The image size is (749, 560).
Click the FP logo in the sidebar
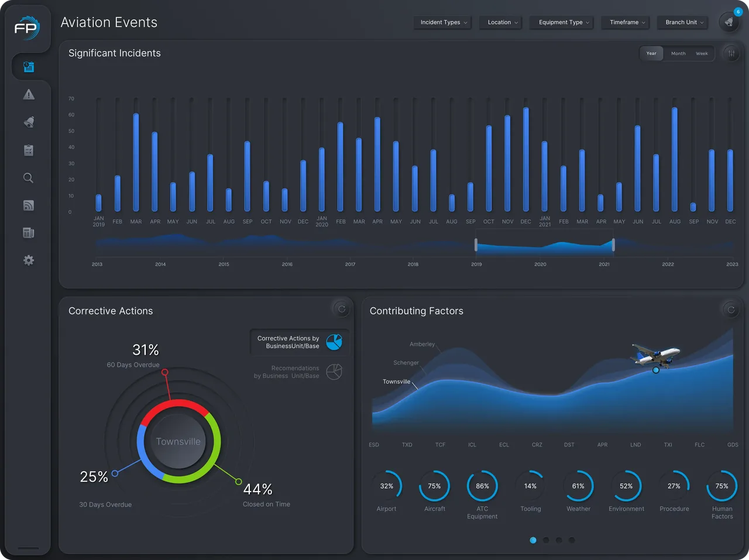pos(27,28)
